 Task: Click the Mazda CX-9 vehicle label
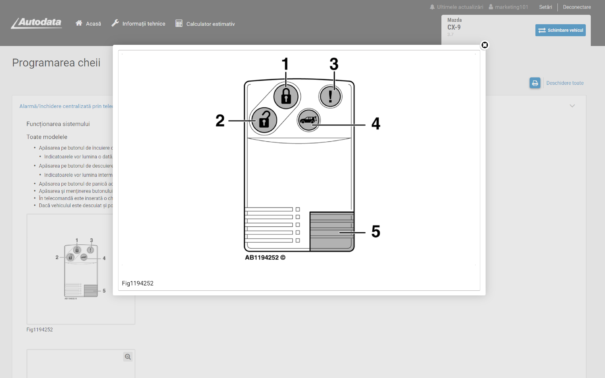tap(455, 24)
